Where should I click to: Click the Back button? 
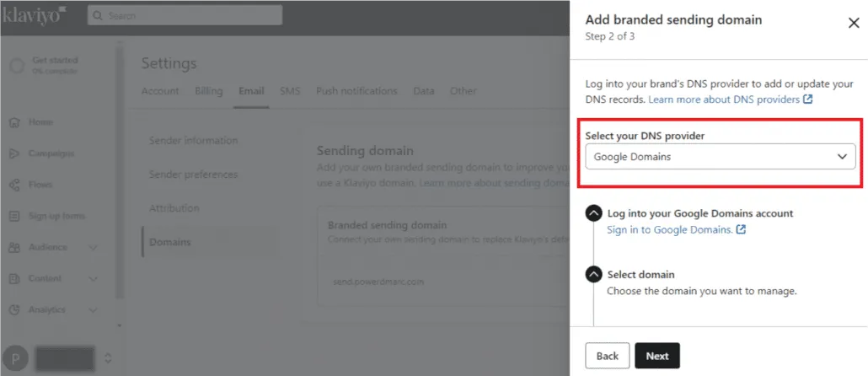coord(608,356)
